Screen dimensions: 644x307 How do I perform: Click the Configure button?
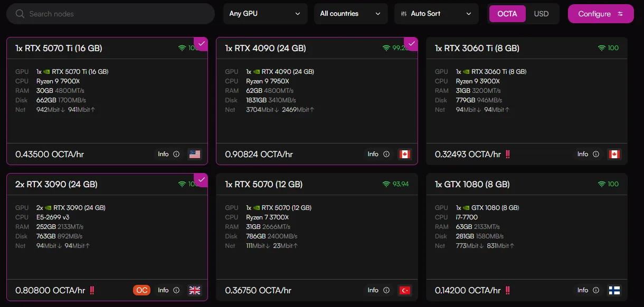tap(601, 14)
